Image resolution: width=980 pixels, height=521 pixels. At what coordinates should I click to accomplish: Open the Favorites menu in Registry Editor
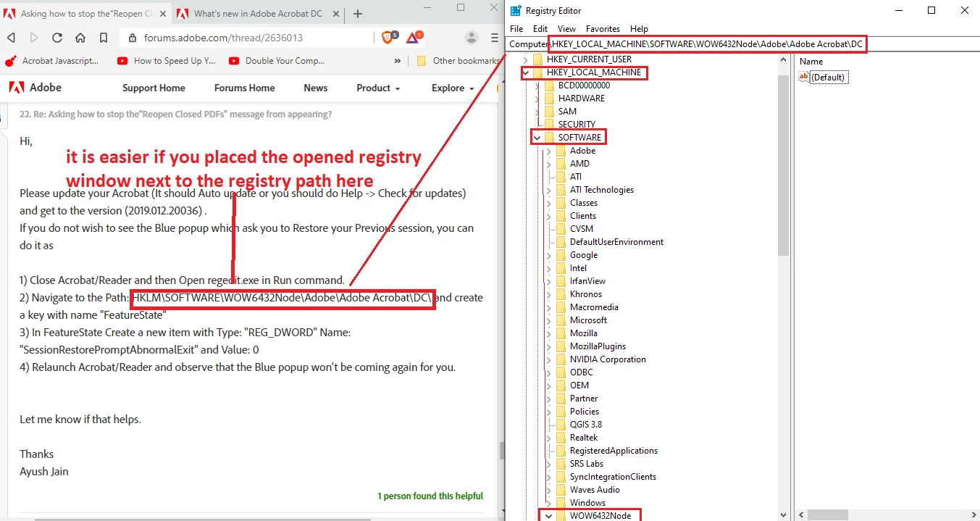[603, 29]
